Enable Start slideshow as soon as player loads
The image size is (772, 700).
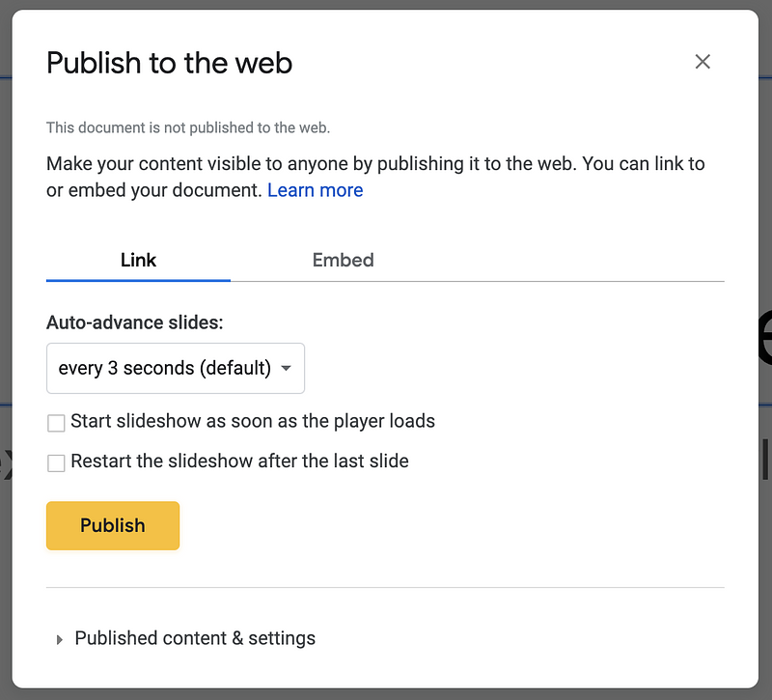[56, 423]
